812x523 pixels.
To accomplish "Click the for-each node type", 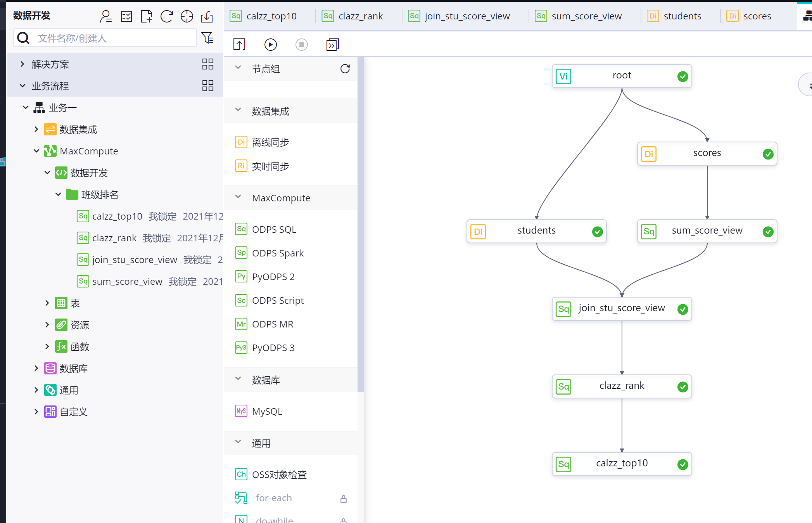I will tap(263, 498).
